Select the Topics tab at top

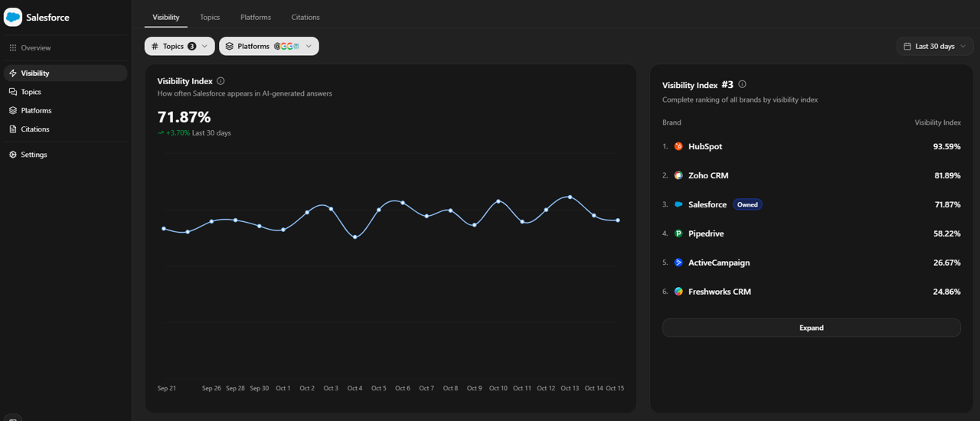coord(210,17)
